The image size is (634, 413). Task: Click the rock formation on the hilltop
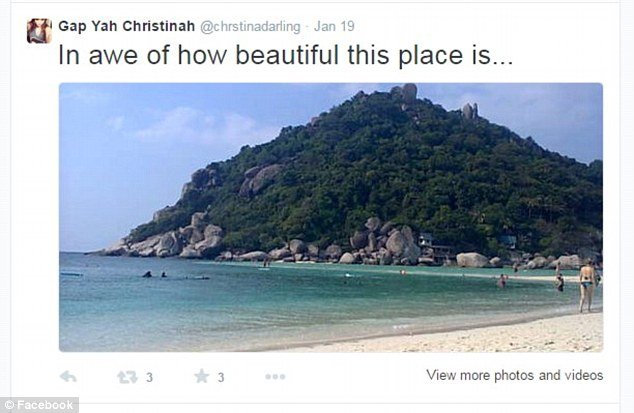405,93
